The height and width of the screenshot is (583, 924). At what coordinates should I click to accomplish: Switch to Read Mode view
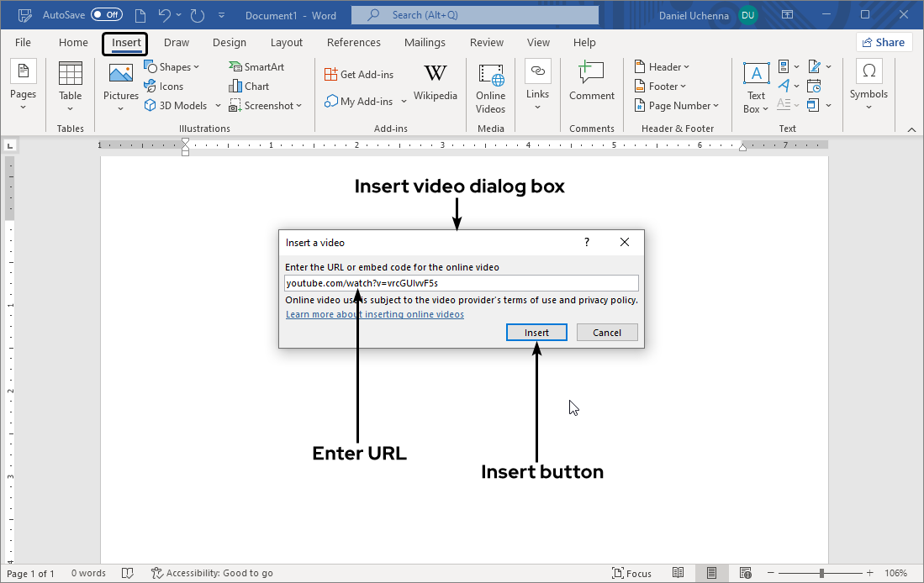click(x=678, y=573)
